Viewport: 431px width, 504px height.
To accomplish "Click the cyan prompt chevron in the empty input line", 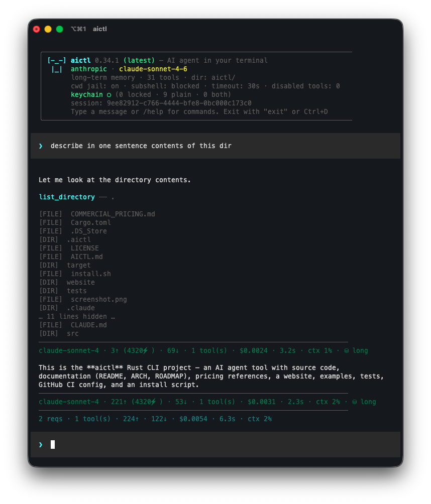I will tap(41, 445).
